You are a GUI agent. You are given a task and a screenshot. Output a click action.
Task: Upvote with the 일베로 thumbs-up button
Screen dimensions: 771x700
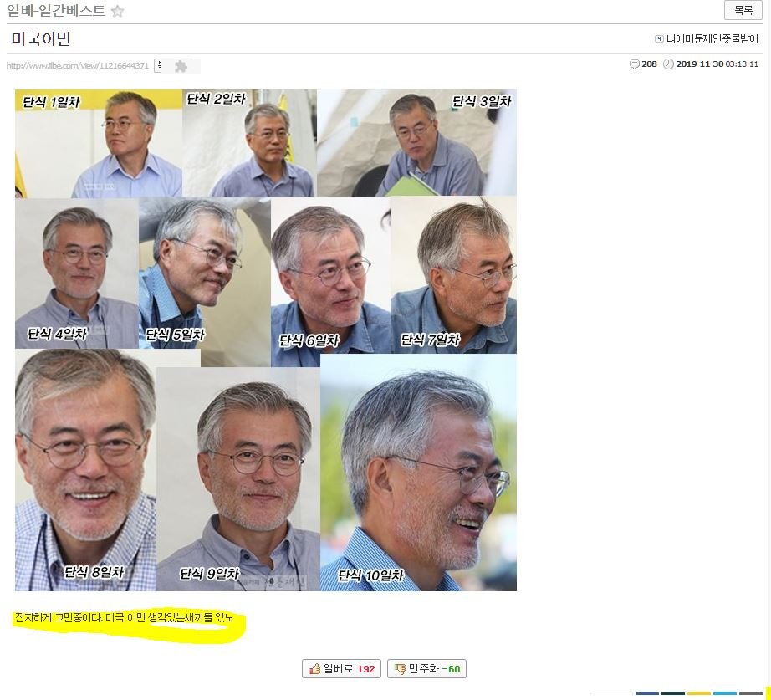341,669
